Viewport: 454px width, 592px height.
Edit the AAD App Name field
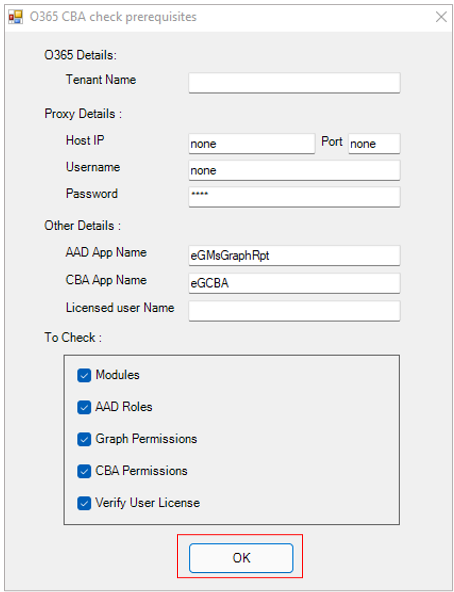point(294,256)
